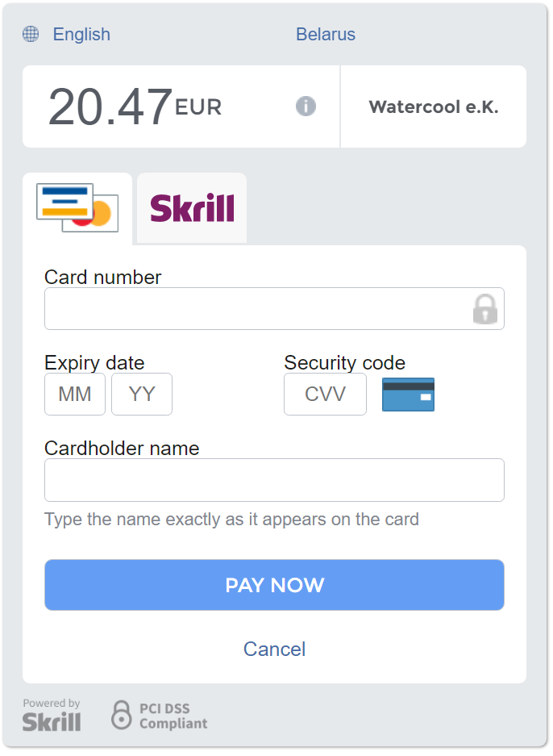
Task: Click the PCI DSS Compliant lock icon
Action: point(121,715)
